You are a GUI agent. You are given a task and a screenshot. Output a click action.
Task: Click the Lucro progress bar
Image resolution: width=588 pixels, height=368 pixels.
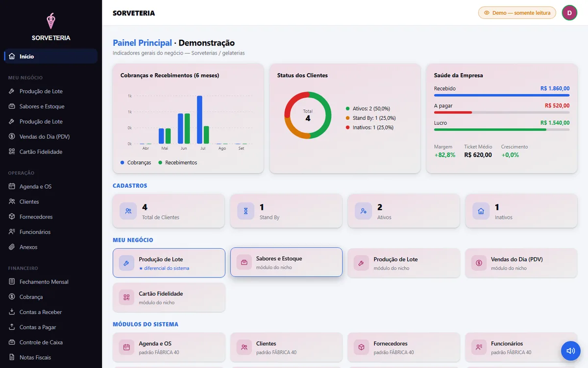coord(502,130)
